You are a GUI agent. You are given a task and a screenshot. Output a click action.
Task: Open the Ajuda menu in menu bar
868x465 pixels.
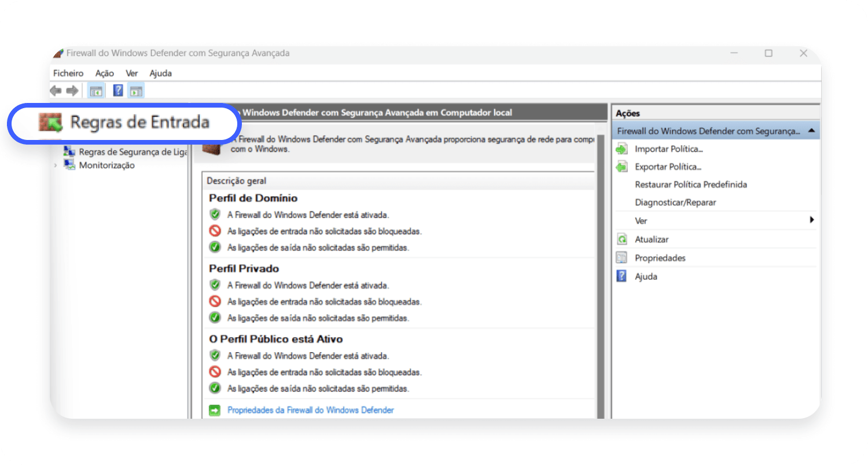160,73
